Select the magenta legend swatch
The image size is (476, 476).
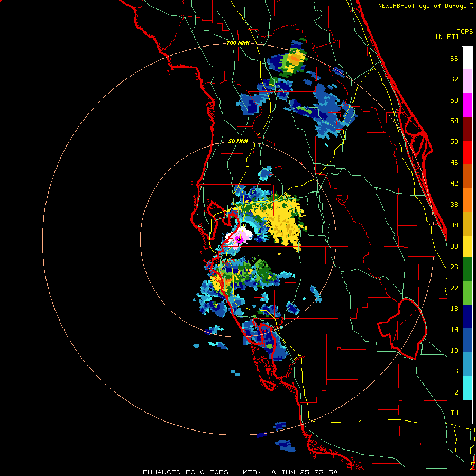point(467,105)
